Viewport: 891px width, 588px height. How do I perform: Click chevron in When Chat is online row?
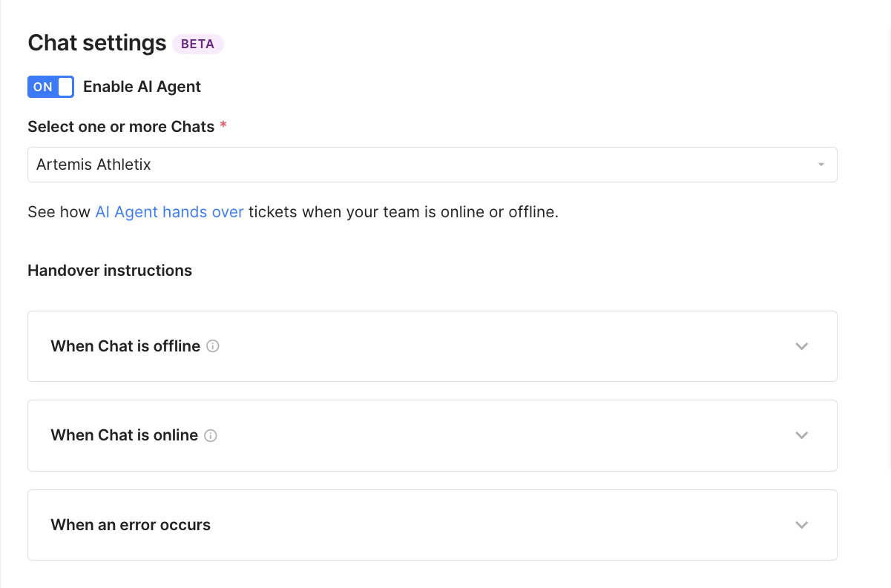tap(801, 435)
